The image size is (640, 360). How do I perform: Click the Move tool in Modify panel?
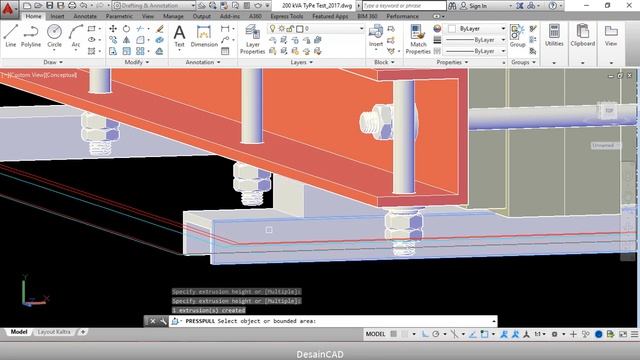[x=113, y=29]
